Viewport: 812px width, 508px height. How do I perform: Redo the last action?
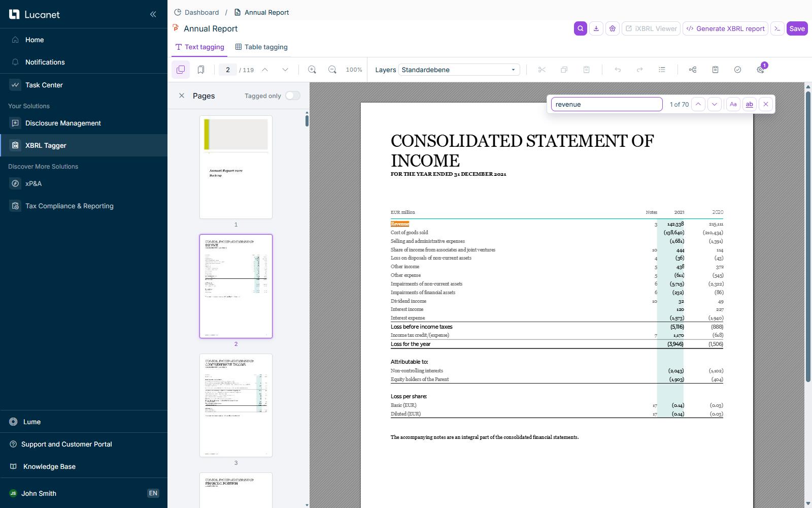point(639,70)
